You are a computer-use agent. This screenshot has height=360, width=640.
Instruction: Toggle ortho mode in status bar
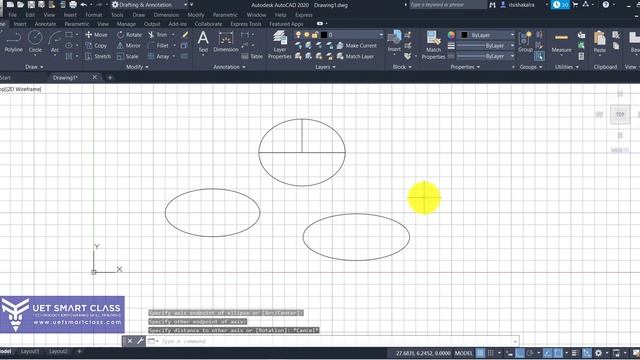(x=520, y=353)
